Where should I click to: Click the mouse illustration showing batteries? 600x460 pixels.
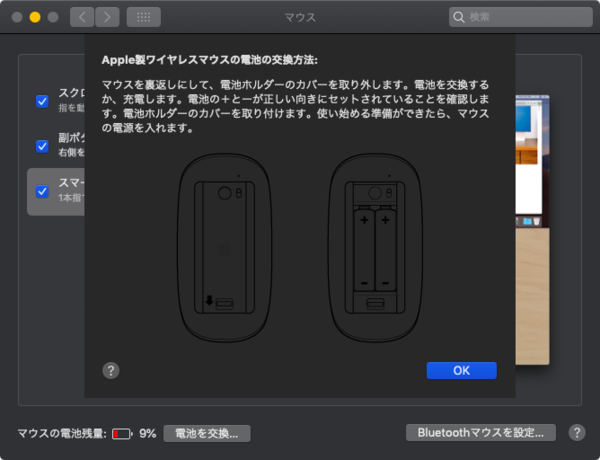(x=375, y=248)
